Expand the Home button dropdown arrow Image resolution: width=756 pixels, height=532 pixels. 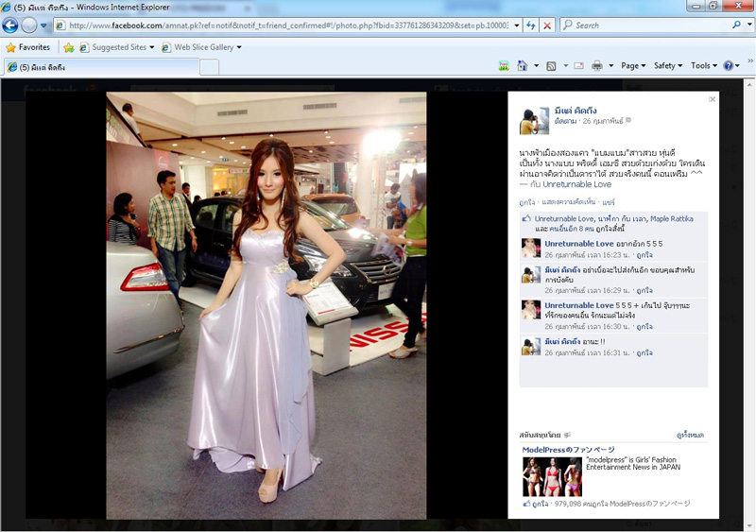[x=536, y=65]
